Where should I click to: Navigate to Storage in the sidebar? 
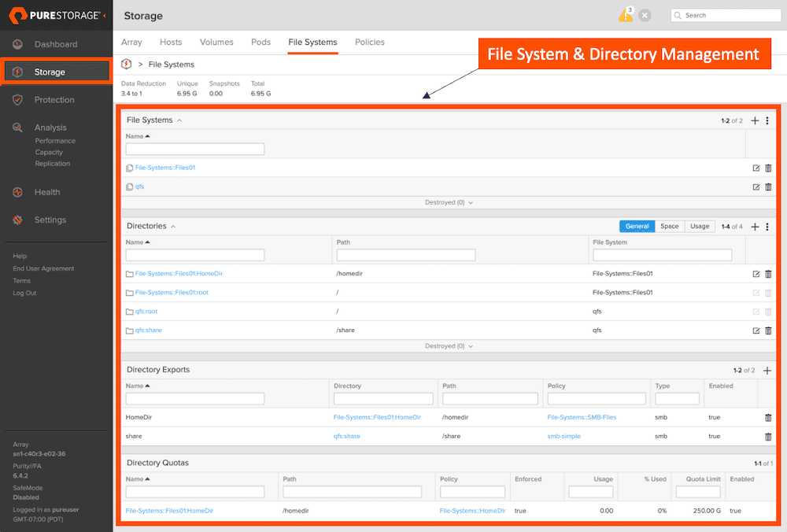tap(57, 72)
